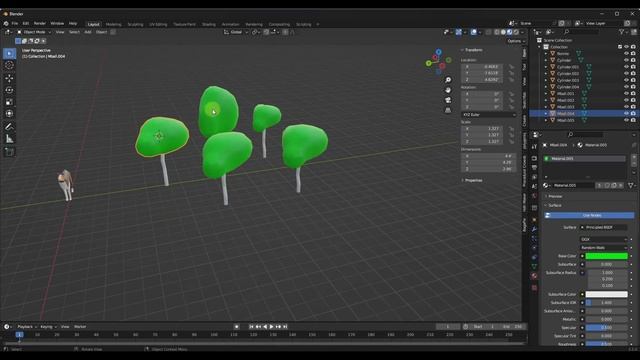Click the timeline play button
The width and height of the screenshot is (640, 360).
coord(271,327)
